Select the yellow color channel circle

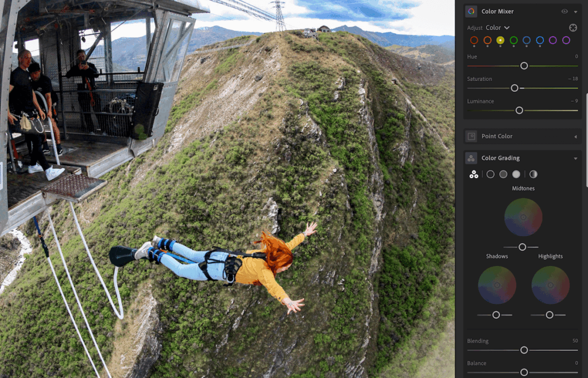pos(501,41)
